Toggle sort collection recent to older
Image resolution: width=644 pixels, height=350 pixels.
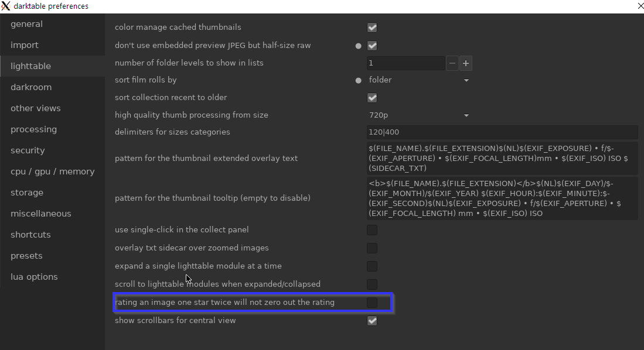point(372,98)
